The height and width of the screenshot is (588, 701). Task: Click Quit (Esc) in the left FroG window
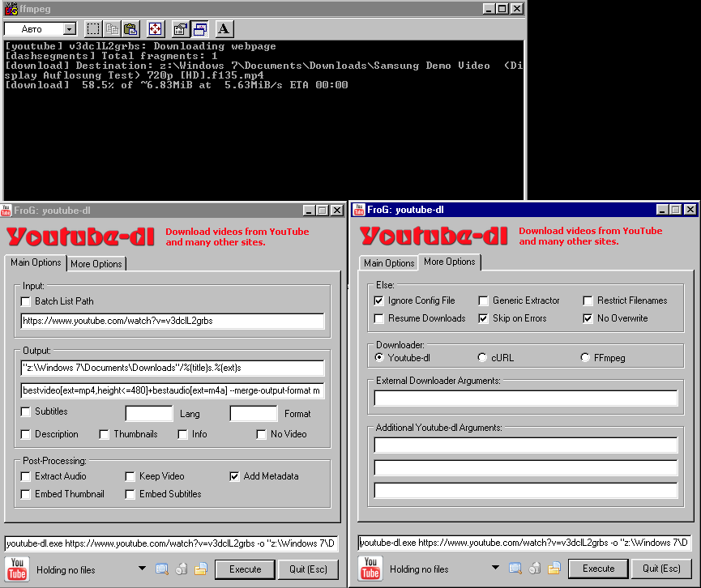[x=308, y=569]
